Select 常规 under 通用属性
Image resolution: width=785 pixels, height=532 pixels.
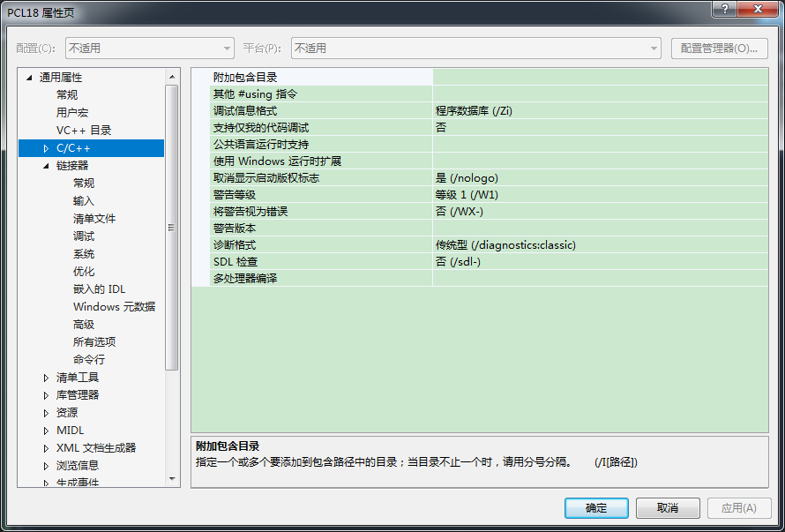point(67,95)
